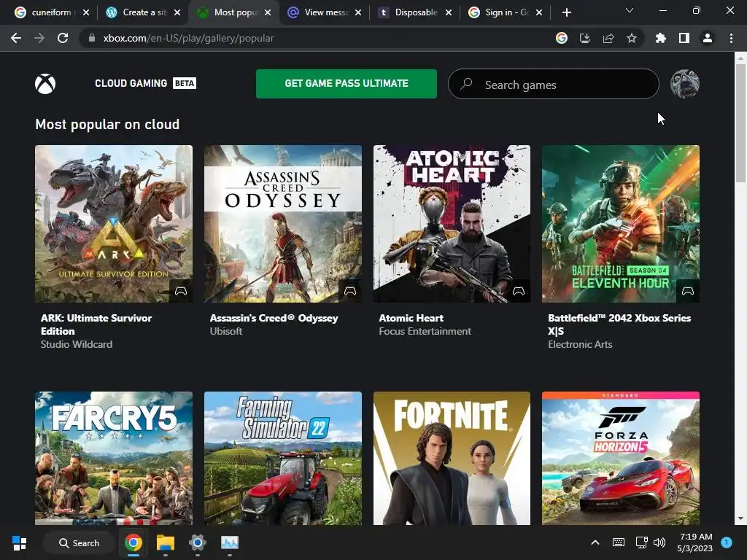Viewport: 747px width, 560px height.
Task: Click the page vertical scrollbar thumb
Action: coord(740,122)
